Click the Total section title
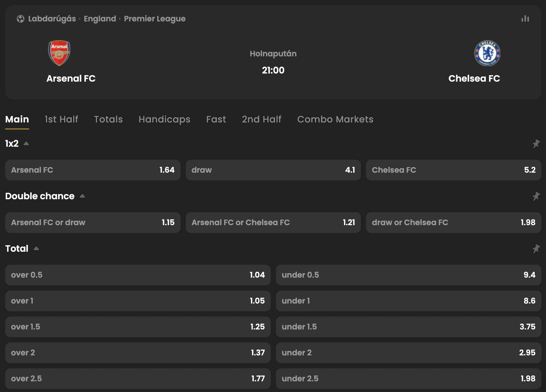 [17, 248]
